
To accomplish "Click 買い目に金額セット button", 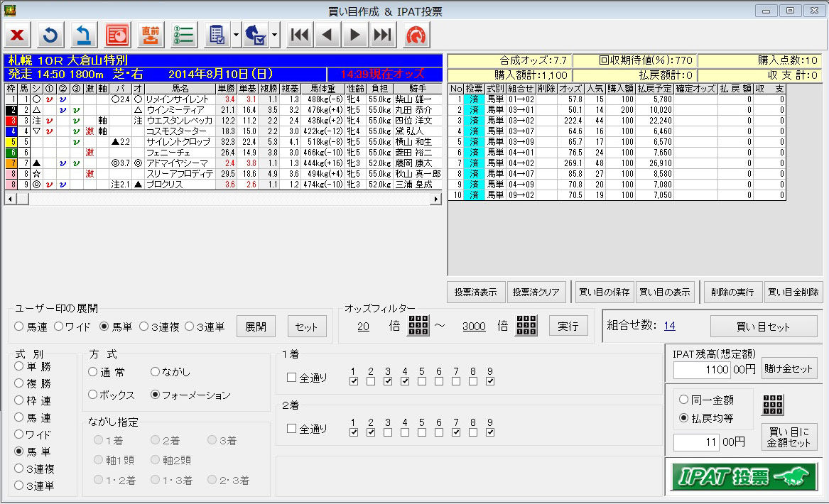I will coord(789,437).
